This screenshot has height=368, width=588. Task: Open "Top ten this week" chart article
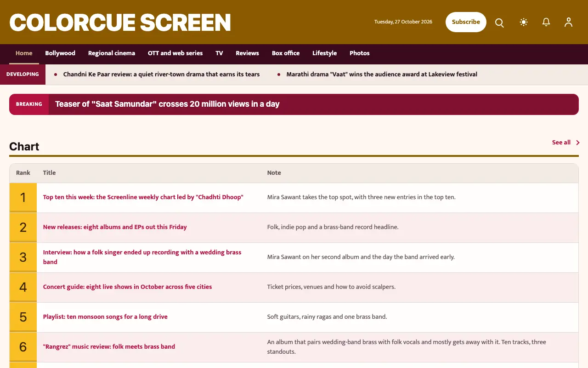[143, 197]
